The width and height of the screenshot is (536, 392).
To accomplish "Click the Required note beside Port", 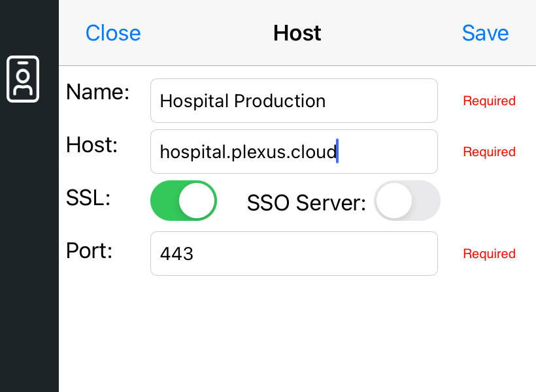I will tap(489, 253).
